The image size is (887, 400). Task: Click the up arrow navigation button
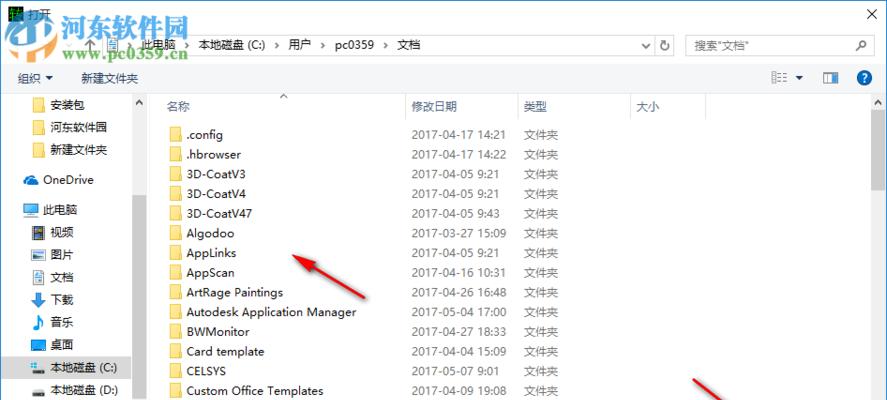(x=89, y=45)
